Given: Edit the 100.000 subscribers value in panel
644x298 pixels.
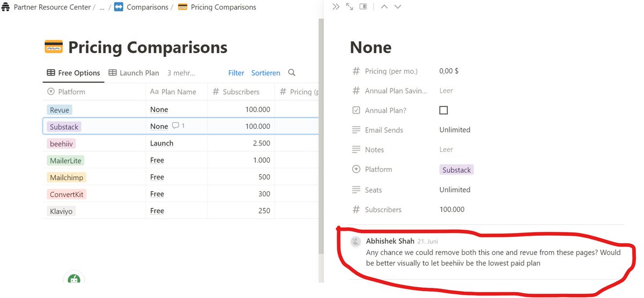Looking at the screenshot, I should tap(452, 209).
